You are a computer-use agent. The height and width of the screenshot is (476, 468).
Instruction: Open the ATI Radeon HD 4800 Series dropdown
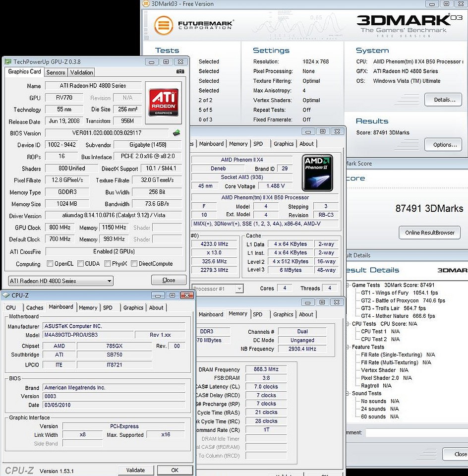(60, 281)
